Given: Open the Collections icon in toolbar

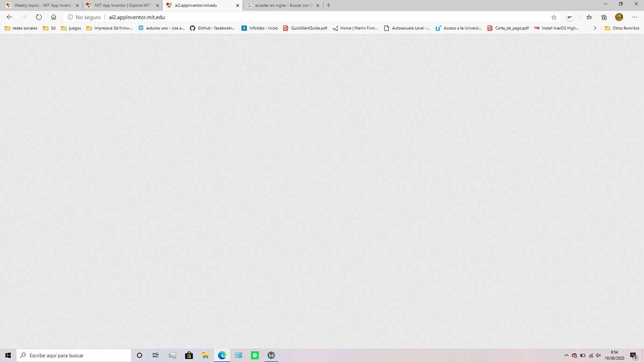Looking at the screenshot, I should [604, 17].
